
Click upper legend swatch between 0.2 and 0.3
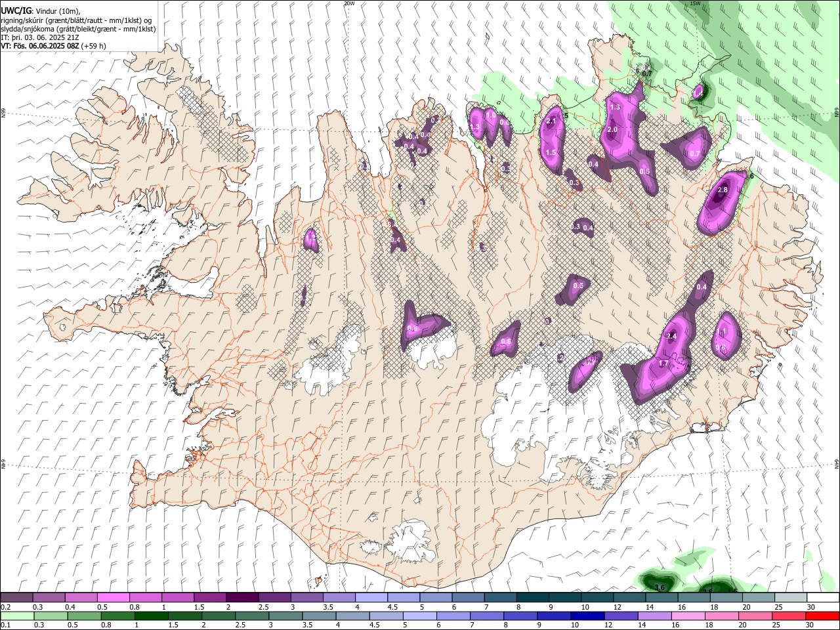click(16, 598)
